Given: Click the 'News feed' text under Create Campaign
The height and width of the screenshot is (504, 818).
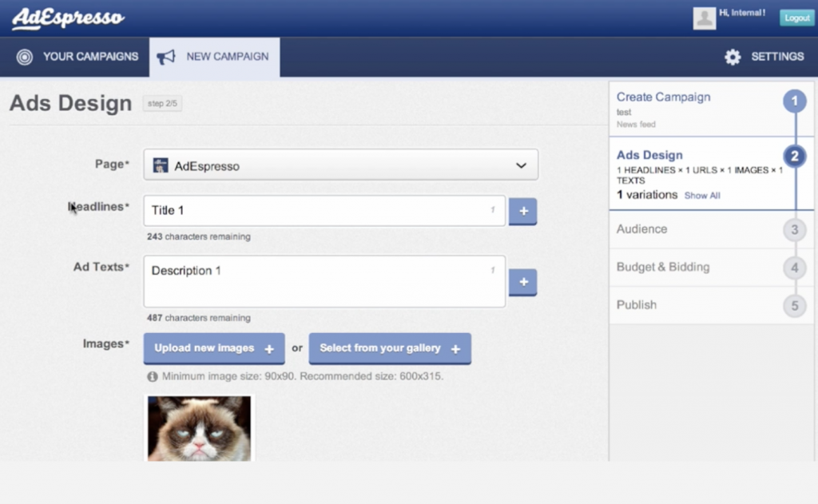Looking at the screenshot, I should point(636,125).
